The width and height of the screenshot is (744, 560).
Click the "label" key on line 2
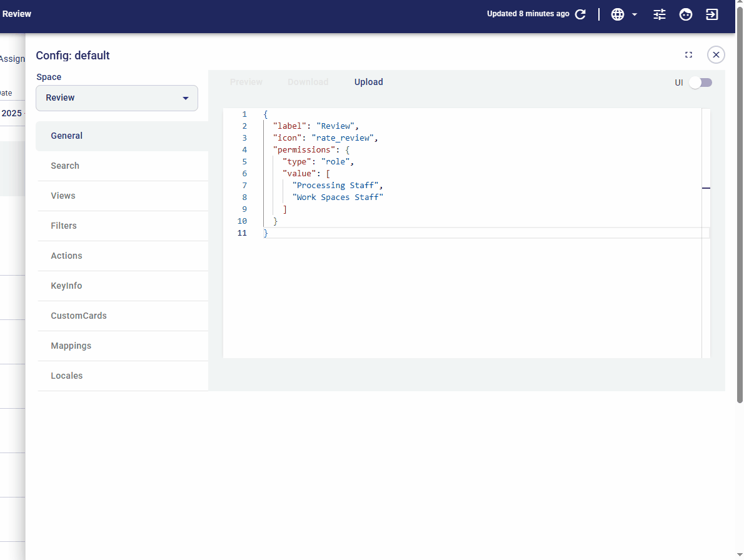(289, 126)
